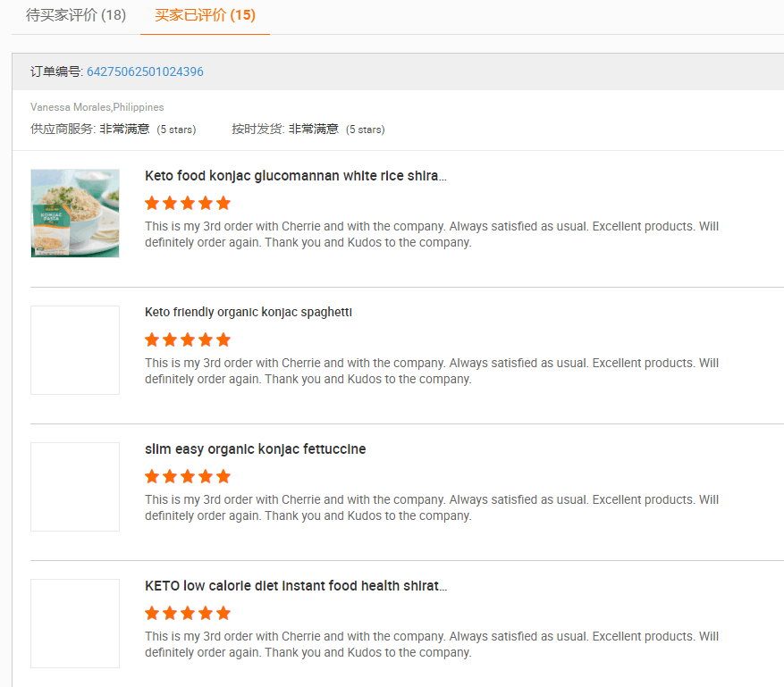Screen dimensions: 784x687
Task: Click blank thumbnail beside KETO low calorie item
Action: click(x=75, y=624)
